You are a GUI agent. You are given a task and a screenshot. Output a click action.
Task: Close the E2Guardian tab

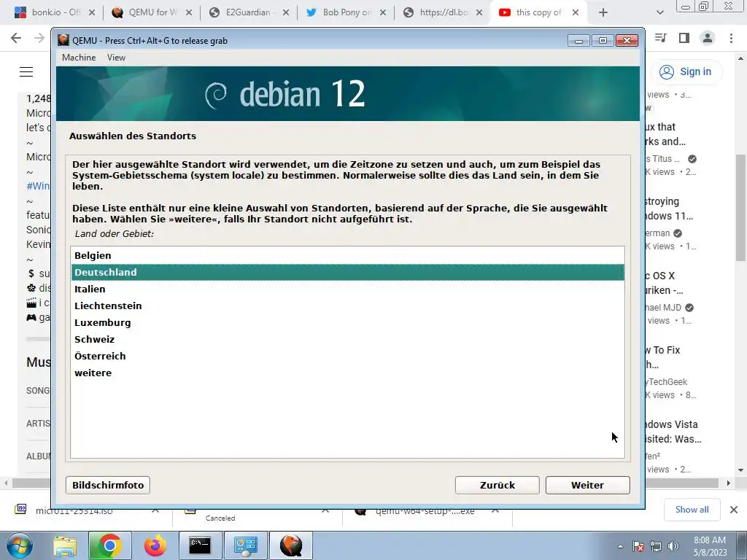(x=286, y=12)
